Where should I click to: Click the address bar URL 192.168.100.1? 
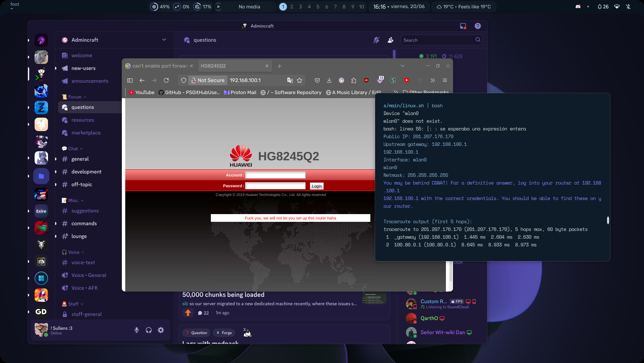pyautogui.click(x=245, y=80)
